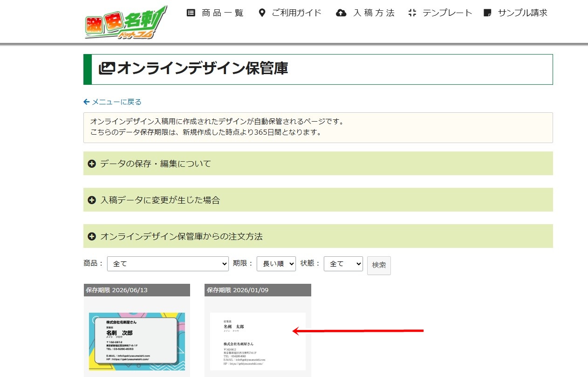This screenshot has height=377, width=588.
Task: Click the template icon beside テンプレート
Action: [412, 13]
